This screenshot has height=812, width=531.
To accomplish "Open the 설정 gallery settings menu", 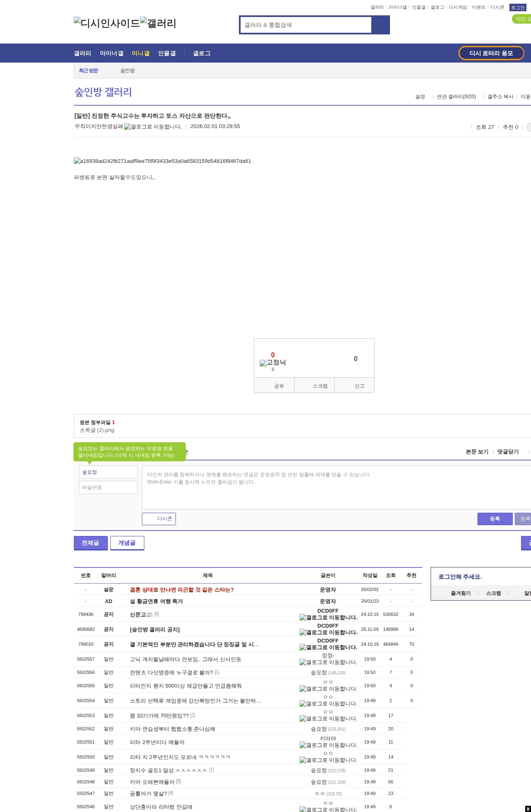I will [x=420, y=97].
